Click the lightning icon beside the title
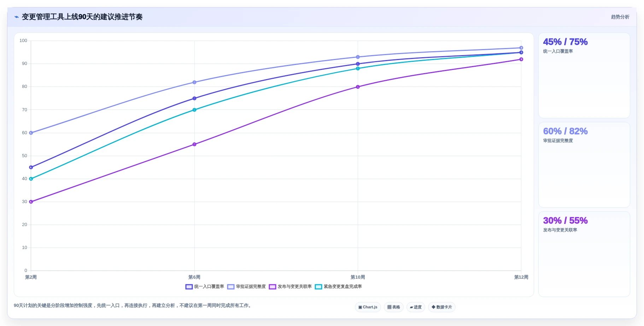Viewport: 644px width, 326px height. 17,17
